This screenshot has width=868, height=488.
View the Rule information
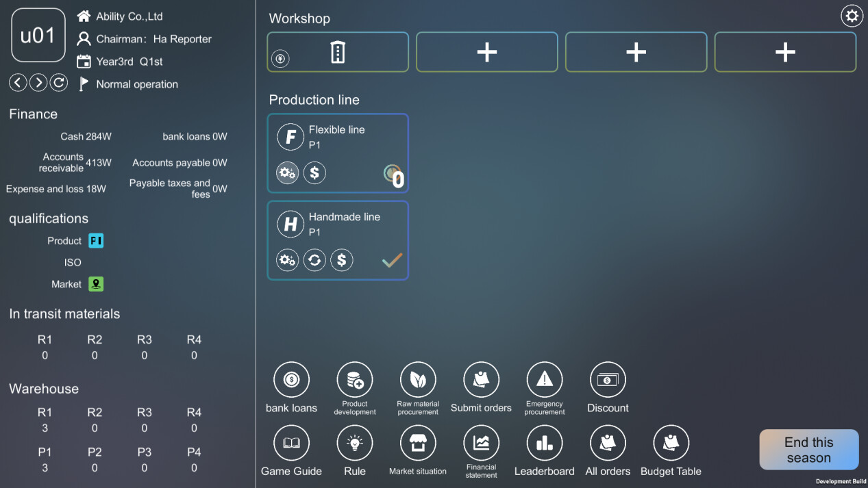[x=355, y=443]
